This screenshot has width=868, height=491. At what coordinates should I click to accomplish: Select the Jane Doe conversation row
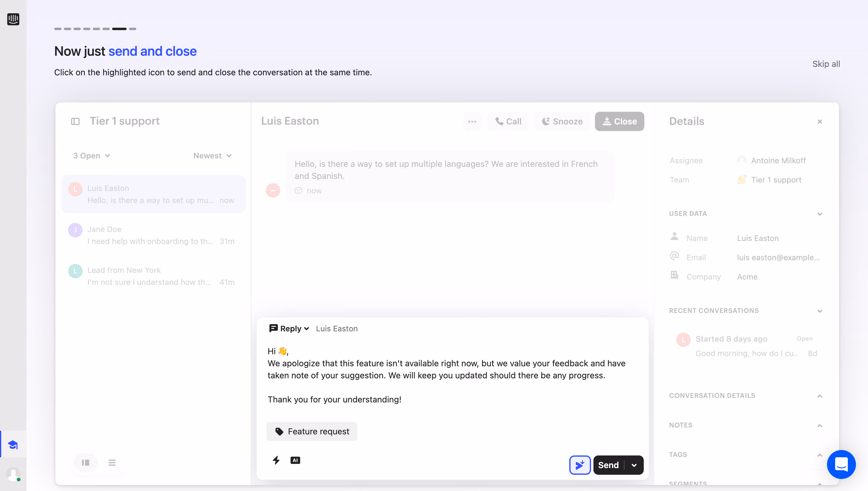(153, 235)
